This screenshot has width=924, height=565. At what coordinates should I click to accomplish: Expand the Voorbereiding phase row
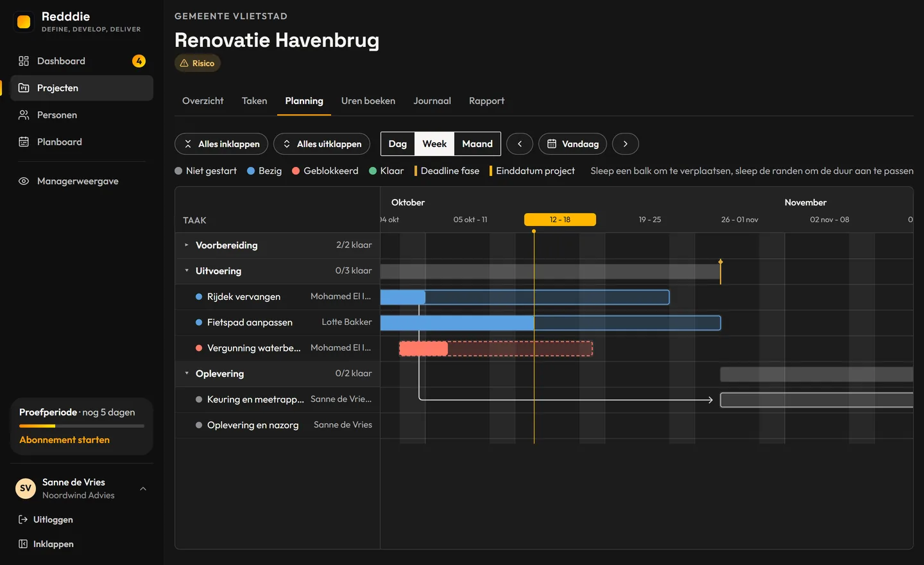click(x=187, y=245)
